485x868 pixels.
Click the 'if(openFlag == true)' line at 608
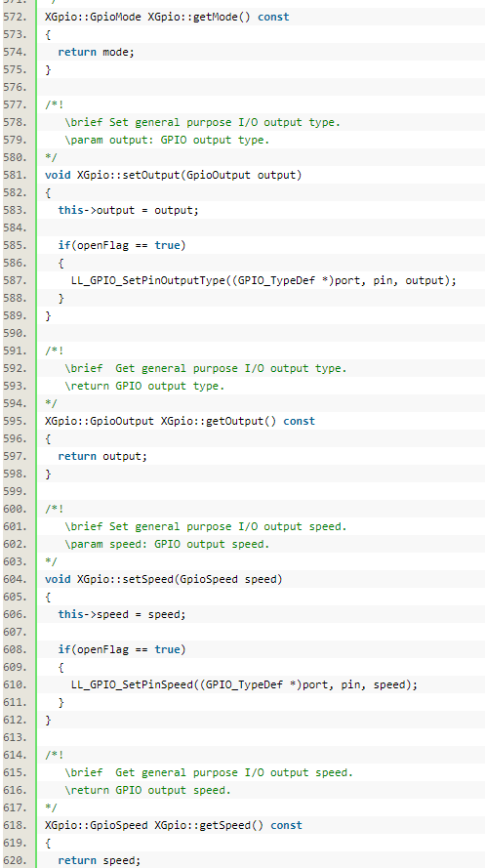(122, 649)
